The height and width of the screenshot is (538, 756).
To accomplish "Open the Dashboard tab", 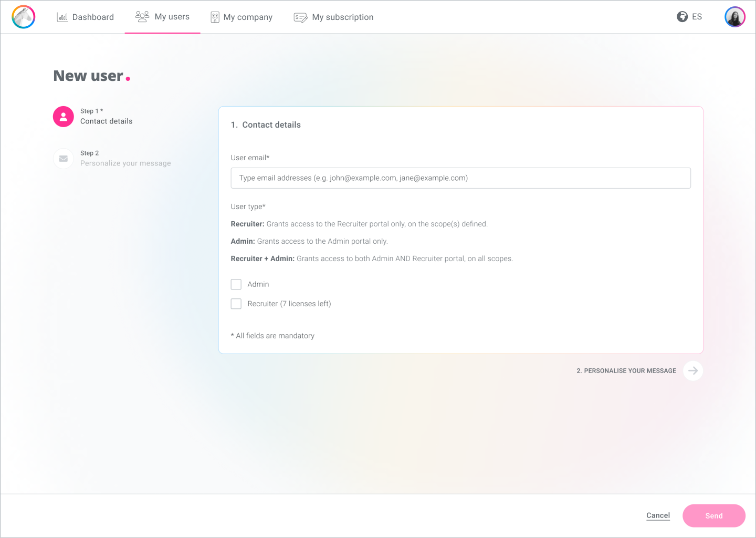I will pos(85,17).
